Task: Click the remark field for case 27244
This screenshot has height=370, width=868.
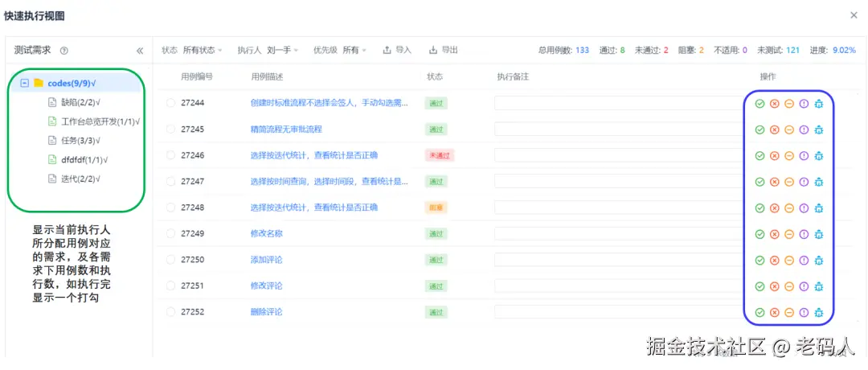Action: tap(620, 103)
